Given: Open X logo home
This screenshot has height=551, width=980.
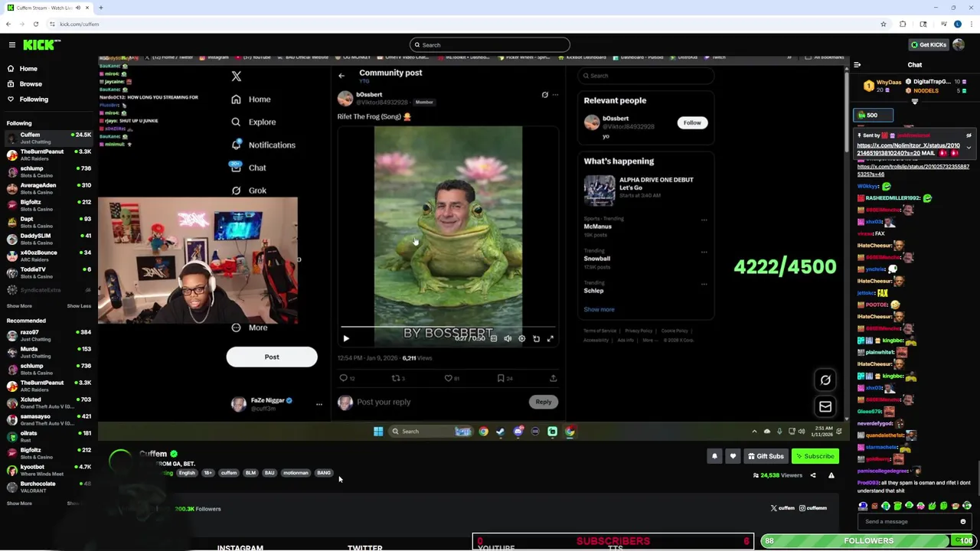Looking at the screenshot, I should pos(237,76).
